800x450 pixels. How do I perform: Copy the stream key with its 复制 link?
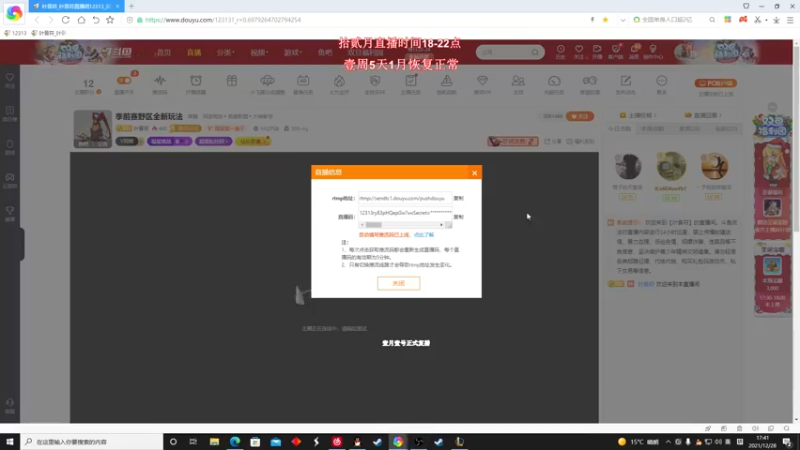(x=459, y=217)
